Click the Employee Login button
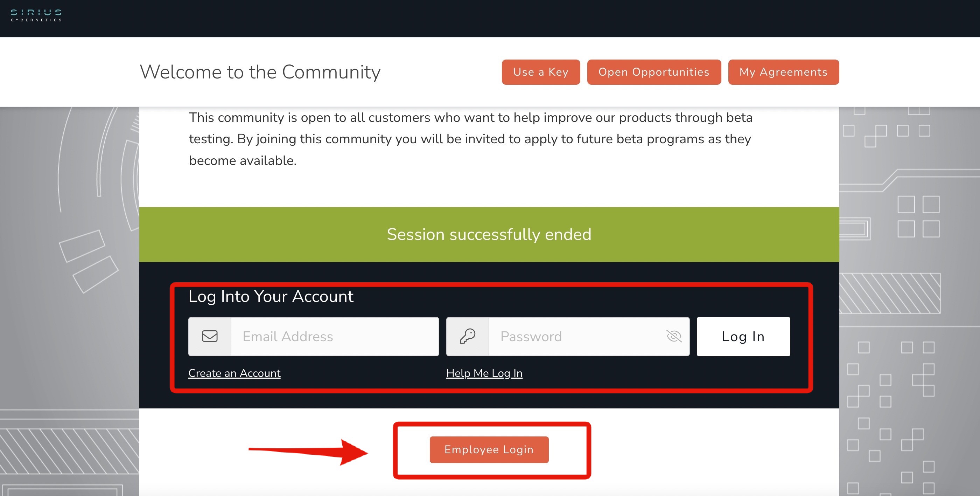Screen dimensions: 980x496 (489, 449)
